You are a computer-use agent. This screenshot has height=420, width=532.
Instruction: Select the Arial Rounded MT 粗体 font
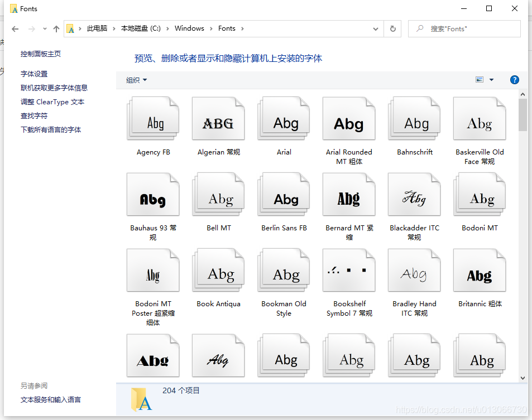tap(349, 119)
